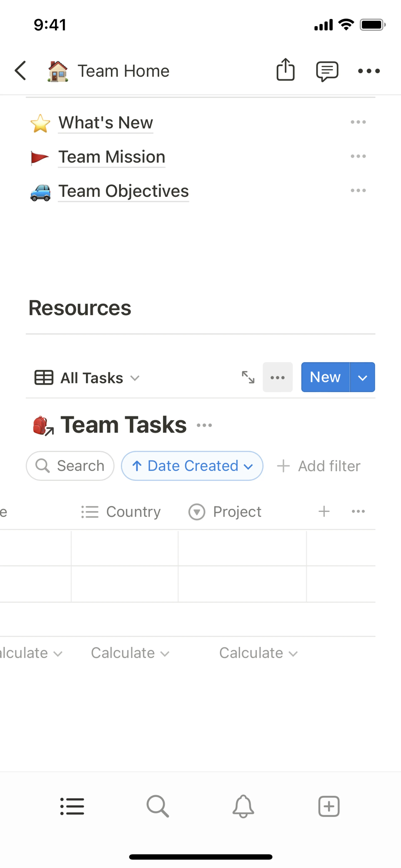Tap the share icon in header
The image size is (401, 868).
click(286, 70)
